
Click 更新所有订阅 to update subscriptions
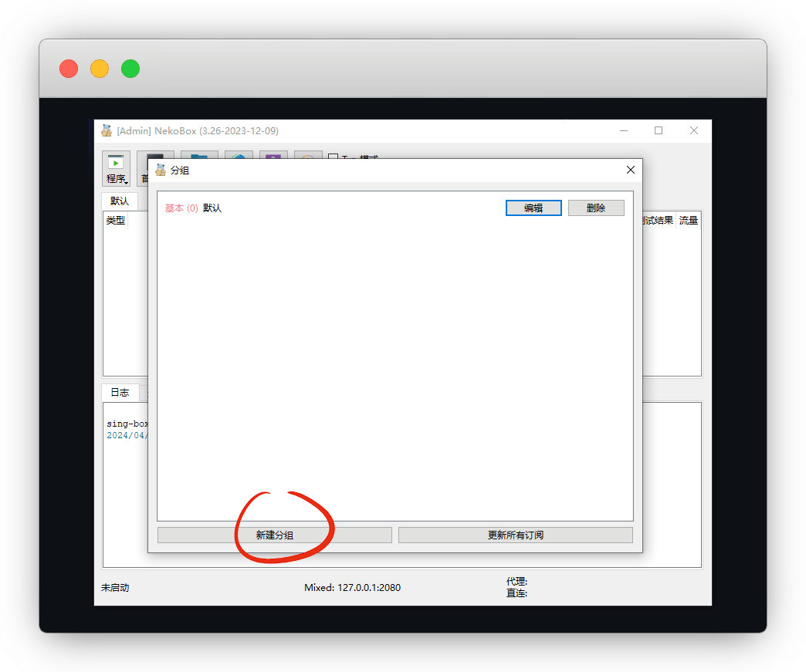[x=516, y=535]
